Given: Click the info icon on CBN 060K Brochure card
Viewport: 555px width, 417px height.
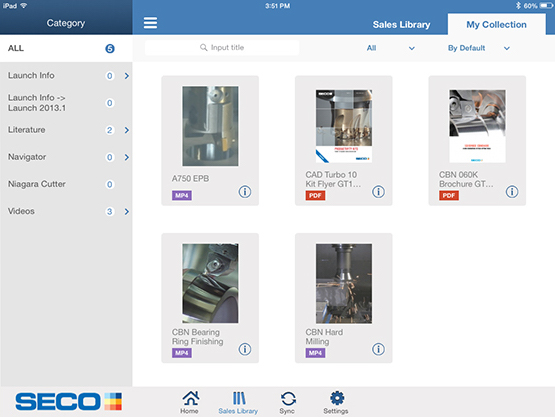Looking at the screenshot, I should pos(512,192).
